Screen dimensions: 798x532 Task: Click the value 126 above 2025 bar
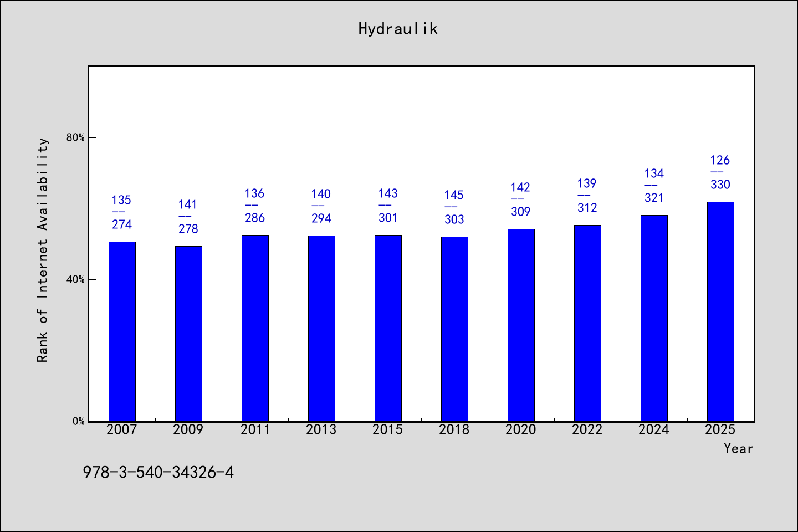tap(720, 160)
